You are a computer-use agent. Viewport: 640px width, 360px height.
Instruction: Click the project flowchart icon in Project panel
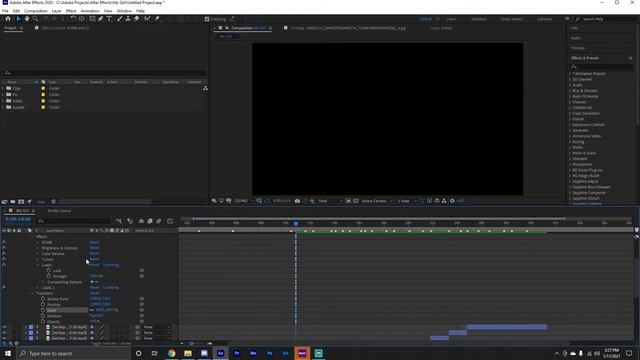205,88
